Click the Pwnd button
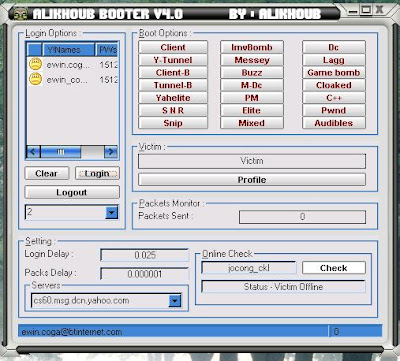 pyautogui.click(x=334, y=110)
